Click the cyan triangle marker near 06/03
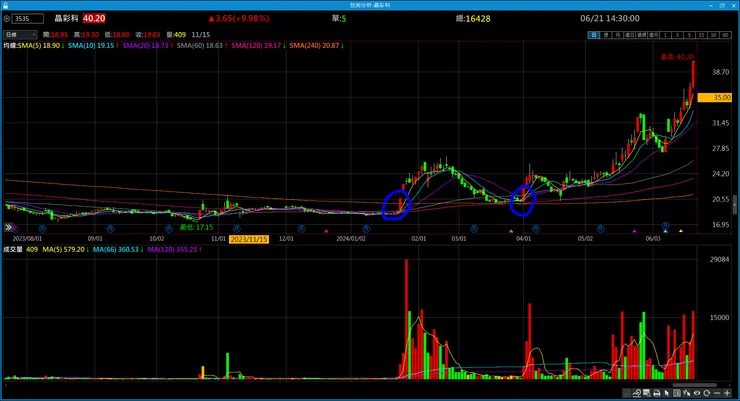This screenshot has width=740, height=401. (x=665, y=231)
